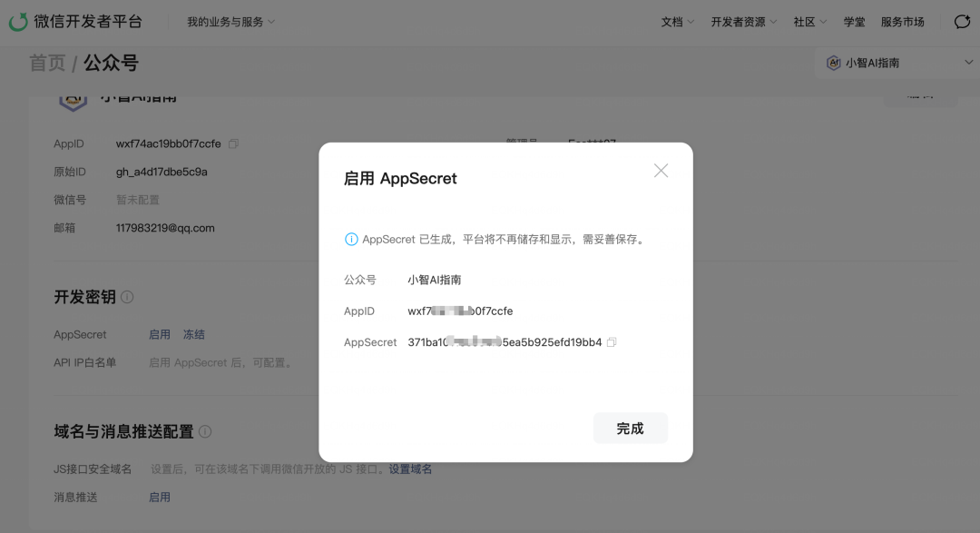980x533 pixels.
Task: Click the 小智AI指南 name in the dialog
Action: (x=435, y=280)
